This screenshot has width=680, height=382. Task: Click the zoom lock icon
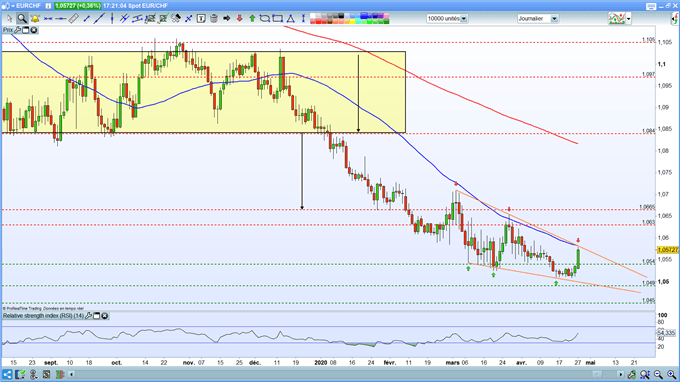(x=632, y=374)
